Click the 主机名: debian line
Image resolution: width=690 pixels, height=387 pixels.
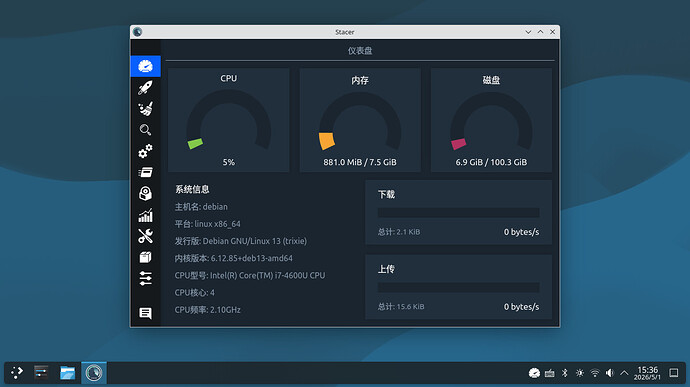201,206
